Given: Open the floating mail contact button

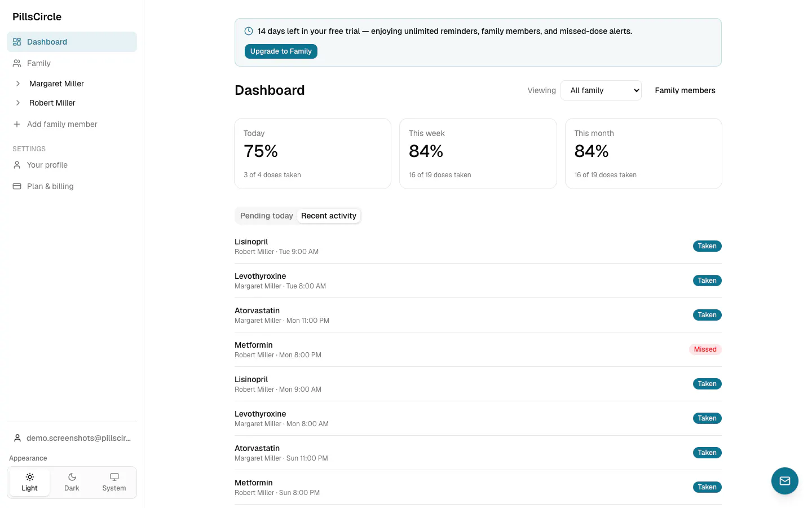Looking at the screenshot, I should coord(785,481).
